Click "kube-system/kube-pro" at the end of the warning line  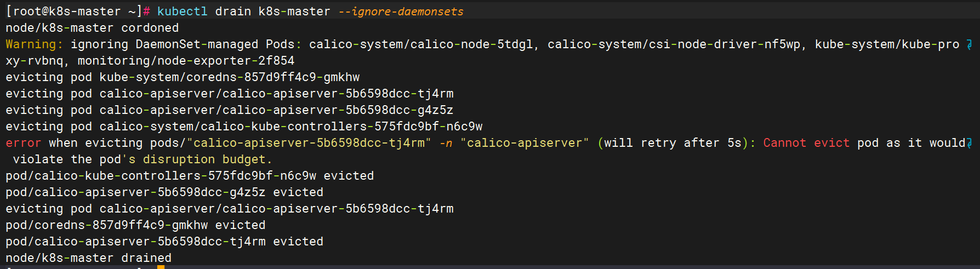(x=887, y=44)
